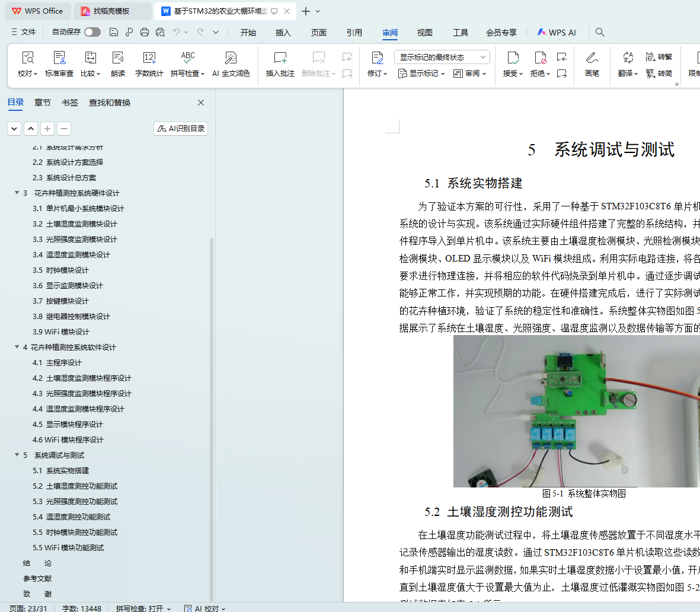Click the system photo in document
Screen dimensions: 700x612
[576, 410]
